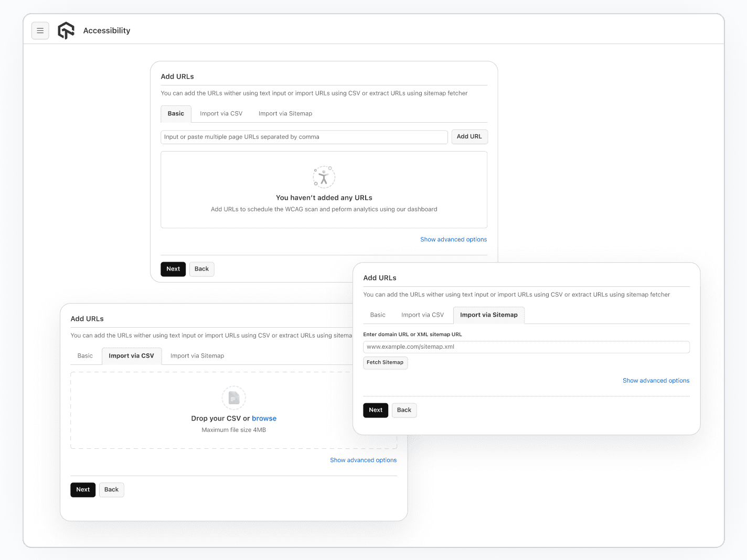Open Import via Sitemap tab in top card
This screenshot has width=747, height=560.
coord(285,114)
